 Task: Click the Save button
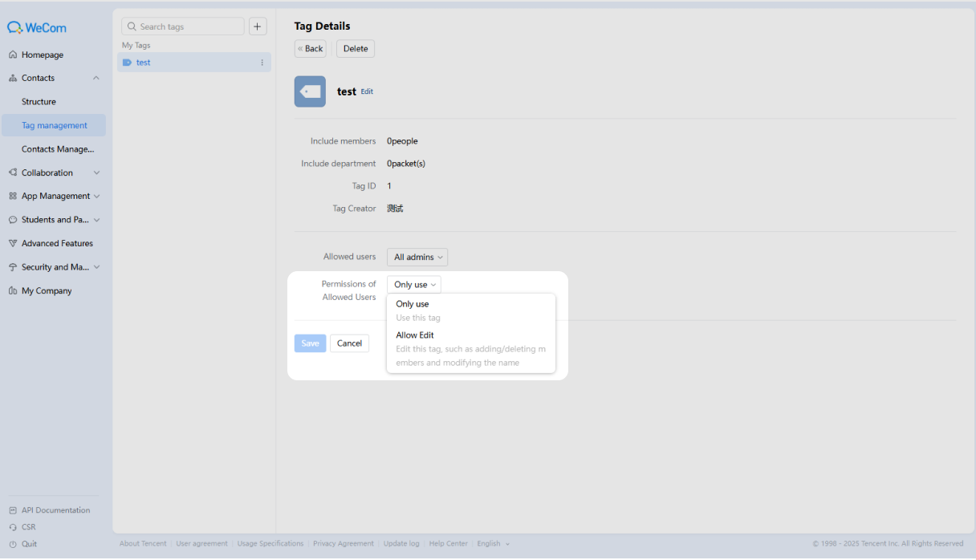coord(310,343)
